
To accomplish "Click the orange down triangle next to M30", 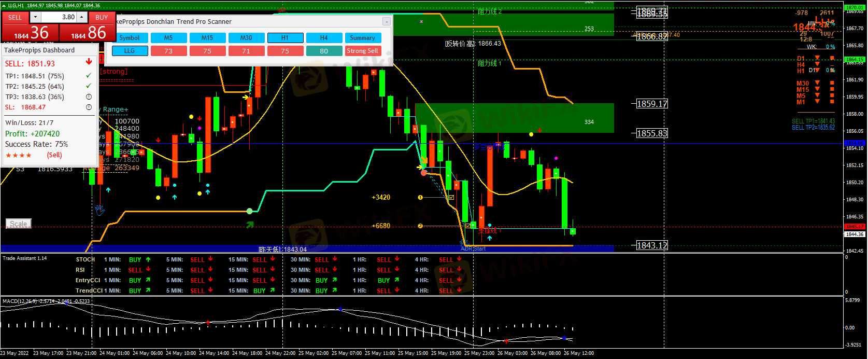I will pyautogui.click(x=817, y=83).
